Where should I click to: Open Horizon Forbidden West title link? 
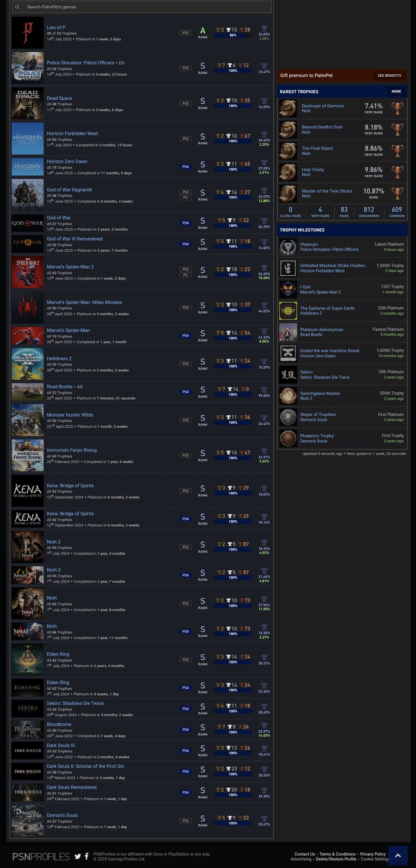pos(72,134)
